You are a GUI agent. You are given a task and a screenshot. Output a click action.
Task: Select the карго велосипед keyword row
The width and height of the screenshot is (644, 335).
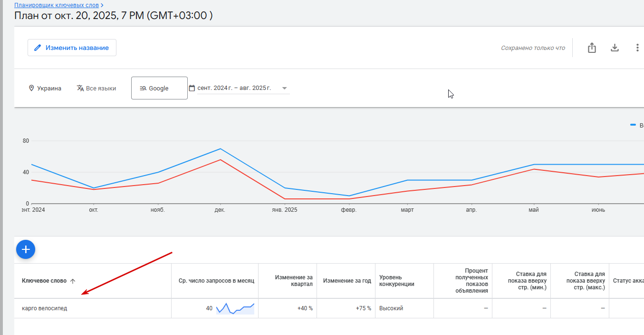tap(45, 308)
